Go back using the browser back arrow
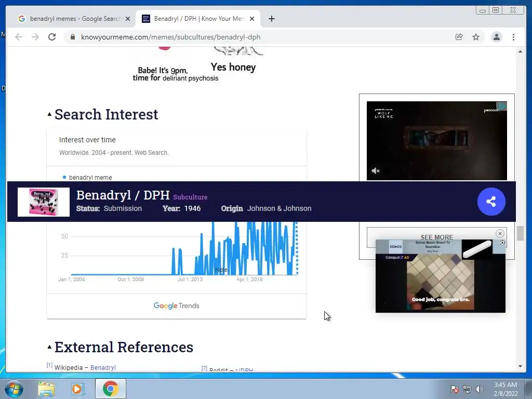The height and width of the screenshot is (399, 532). coord(19,37)
